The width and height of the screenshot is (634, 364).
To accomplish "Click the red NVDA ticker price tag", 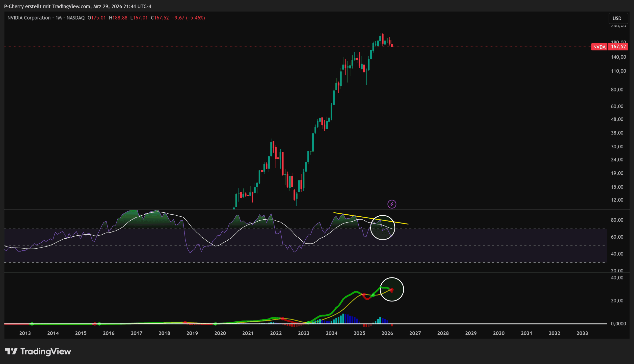I will point(599,47).
